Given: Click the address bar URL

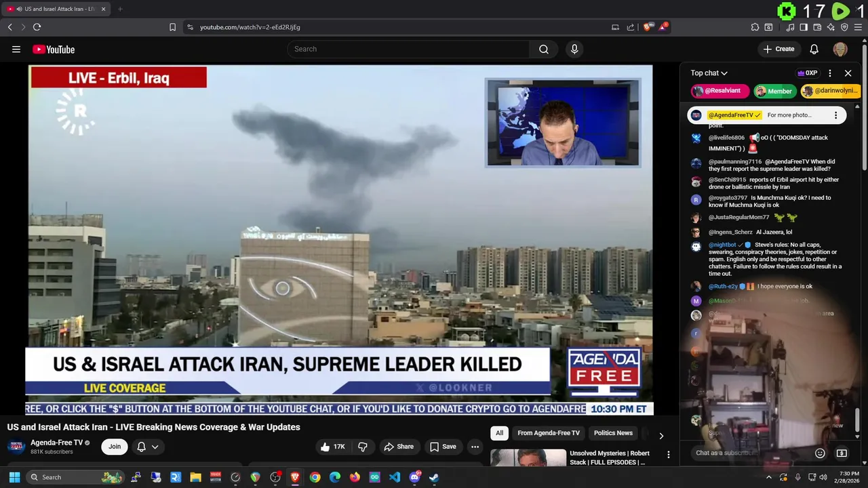Looking at the screenshot, I should tap(250, 27).
